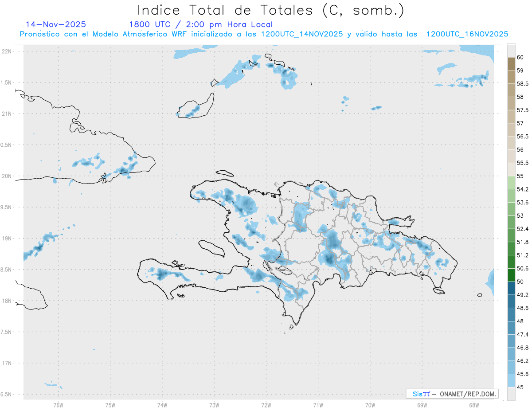Click the '19N' latitude label
The width and height of the screenshot is (532, 411).
tap(7, 239)
